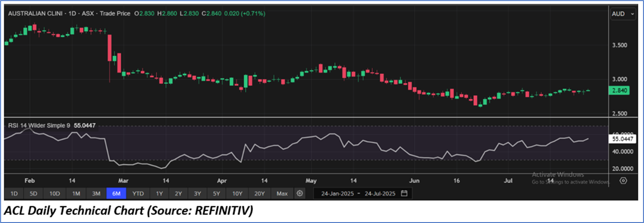The image size is (644, 223).
Task: Click the highlighted 6M range button
Action: click(x=117, y=194)
